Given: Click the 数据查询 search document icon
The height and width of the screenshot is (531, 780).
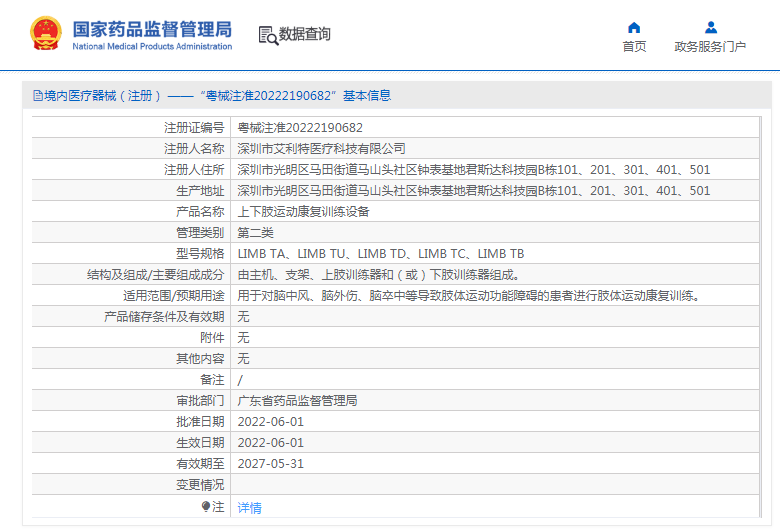Looking at the screenshot, I should click(268, 35).
